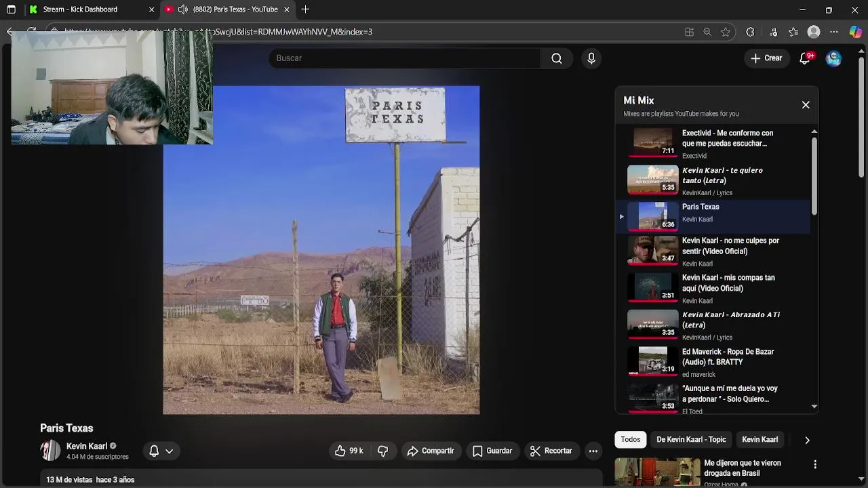Click the YouTube Buscar search field
This screenshot has width=868, height=488.
406,58
